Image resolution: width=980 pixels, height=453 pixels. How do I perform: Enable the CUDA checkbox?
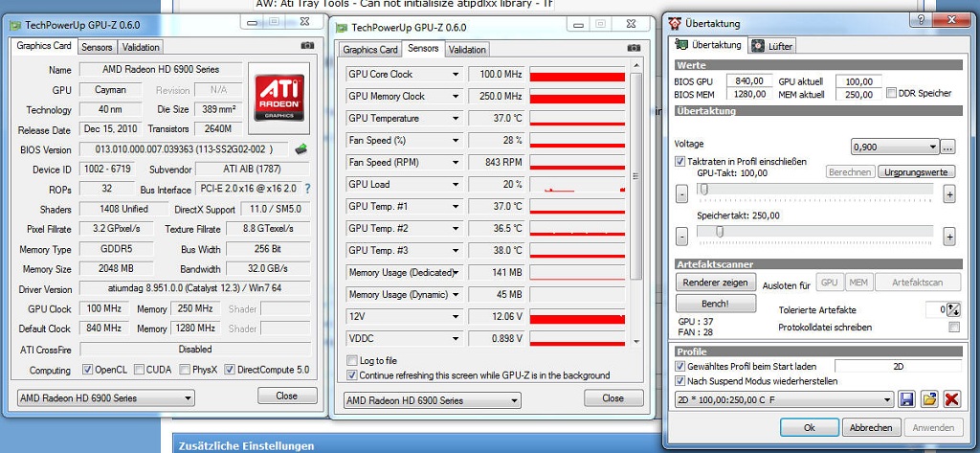coord(139,370)
